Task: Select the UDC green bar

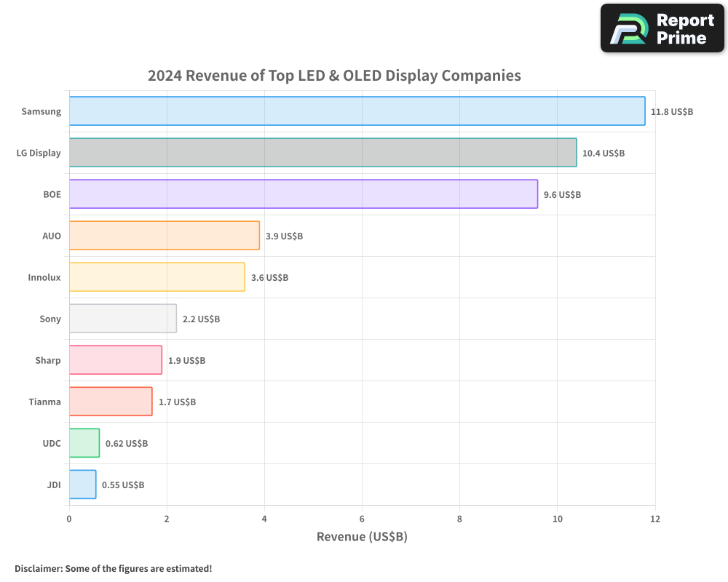Action: (x=84, y=443)
